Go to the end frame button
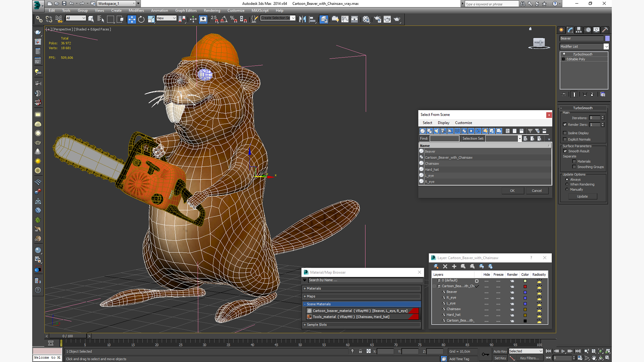Screen dimensions: 644x362 (578, 351)
